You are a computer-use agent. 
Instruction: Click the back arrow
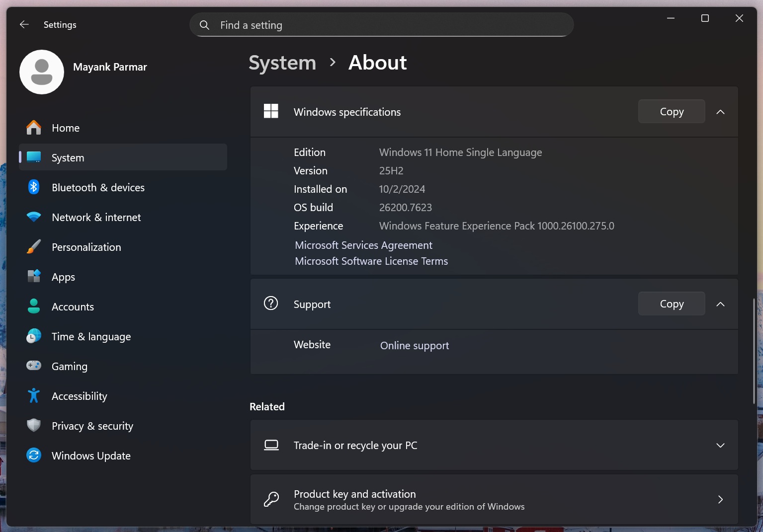click(x=24, y=24)
